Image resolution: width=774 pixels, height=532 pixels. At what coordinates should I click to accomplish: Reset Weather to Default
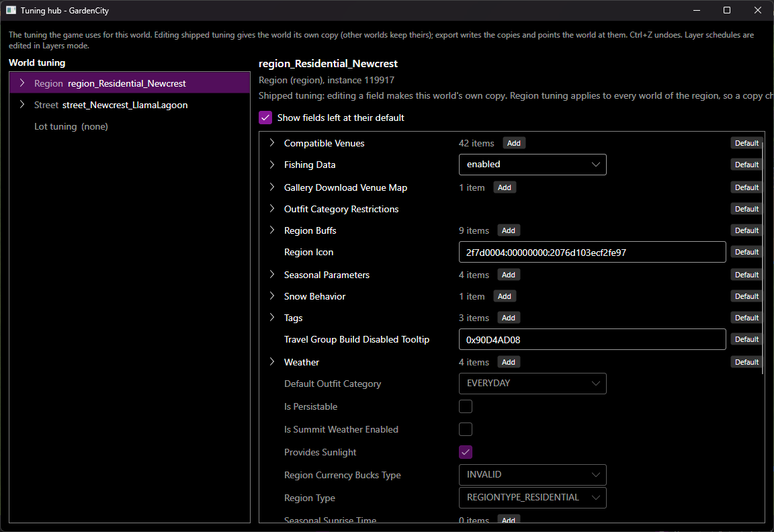pyautogui.click(x=746, y=362)
